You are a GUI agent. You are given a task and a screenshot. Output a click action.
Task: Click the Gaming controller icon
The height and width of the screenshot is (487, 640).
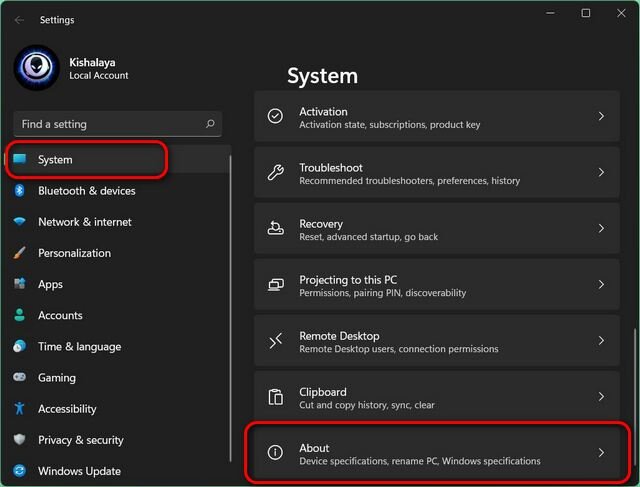(x=19, y=378)
